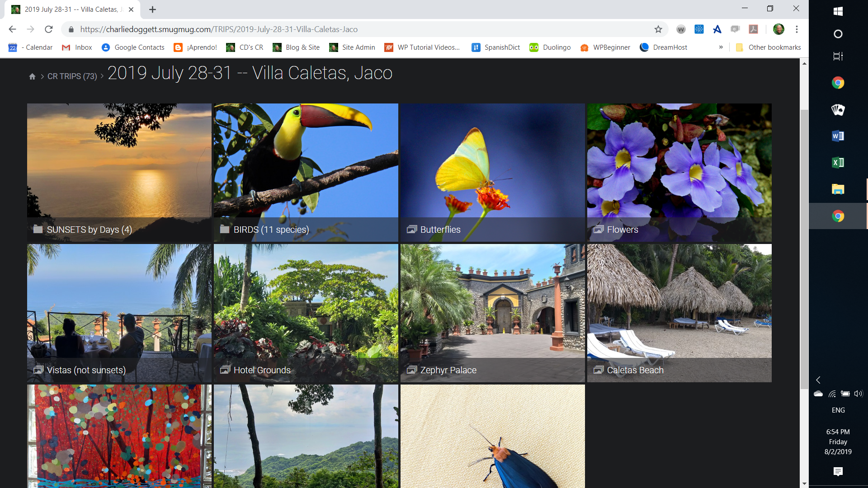Select the 2019 July 28-31 tab
Screen dimensions: 868x488
pos(72,9)
